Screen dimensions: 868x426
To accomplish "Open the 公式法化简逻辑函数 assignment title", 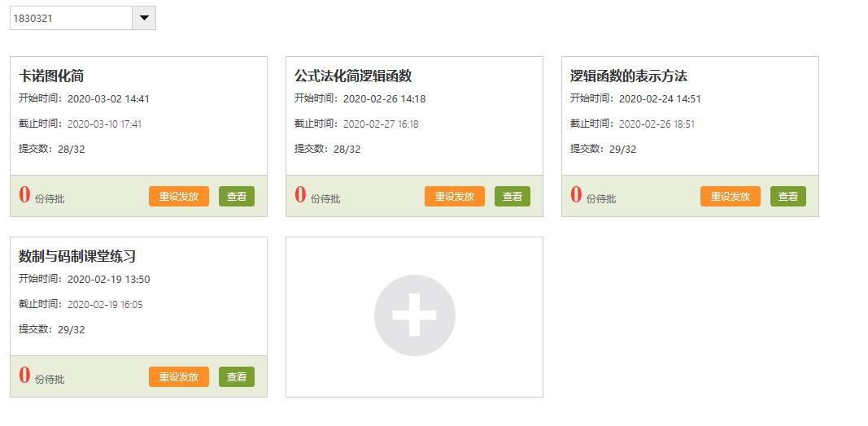I will tap(353, 76).
